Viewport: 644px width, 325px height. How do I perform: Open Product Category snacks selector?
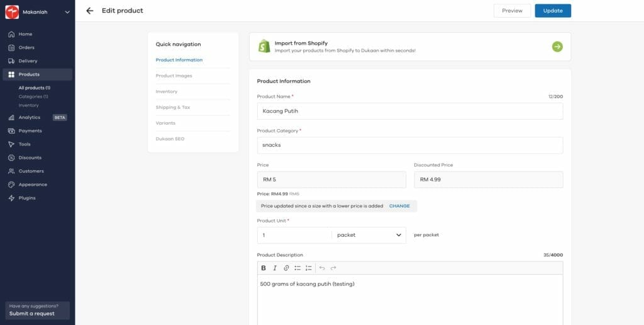[x=409, y=145]
